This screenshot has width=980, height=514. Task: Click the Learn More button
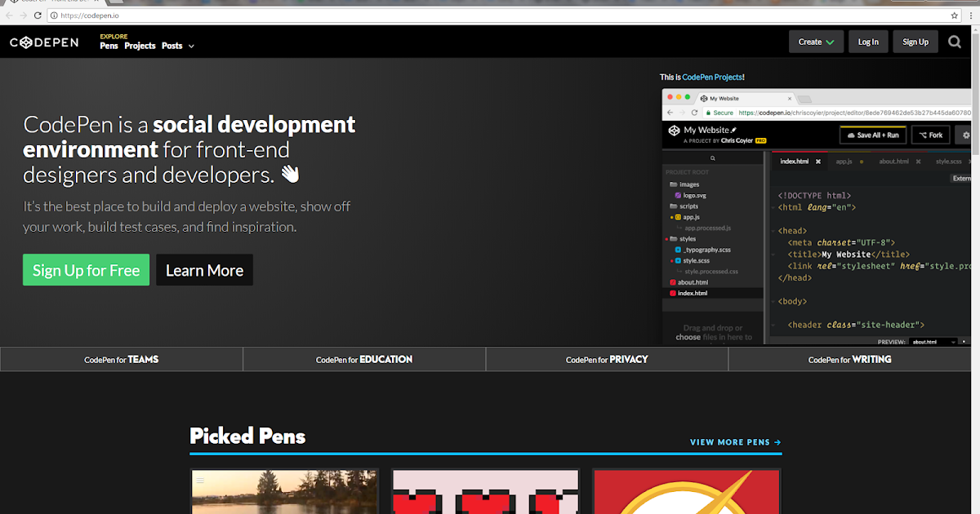coord(204,270)
